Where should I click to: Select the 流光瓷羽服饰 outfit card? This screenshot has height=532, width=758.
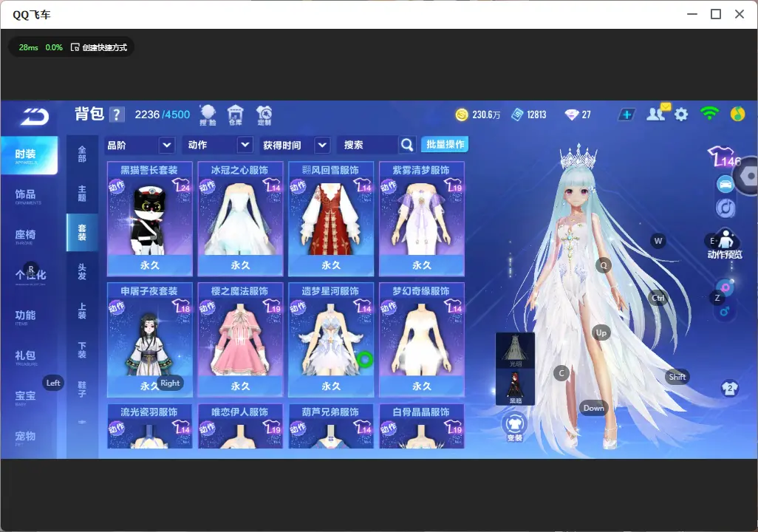(x=150, y=426)
